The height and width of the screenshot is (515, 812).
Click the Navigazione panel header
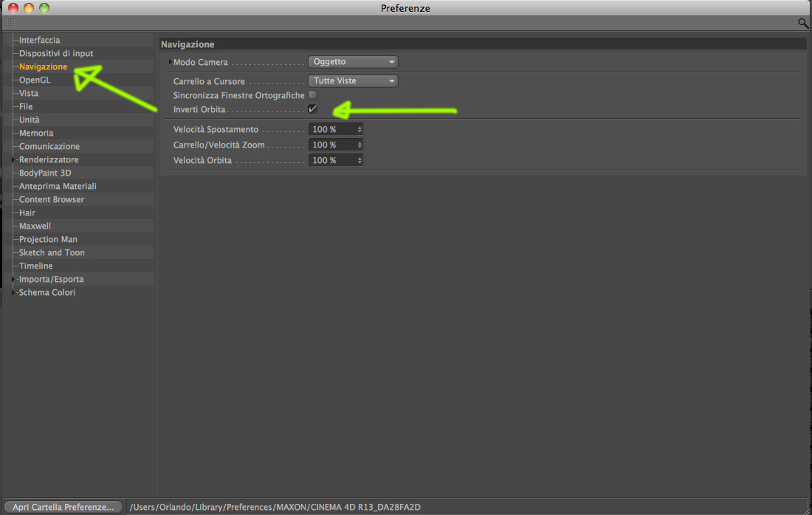point(187,44)
